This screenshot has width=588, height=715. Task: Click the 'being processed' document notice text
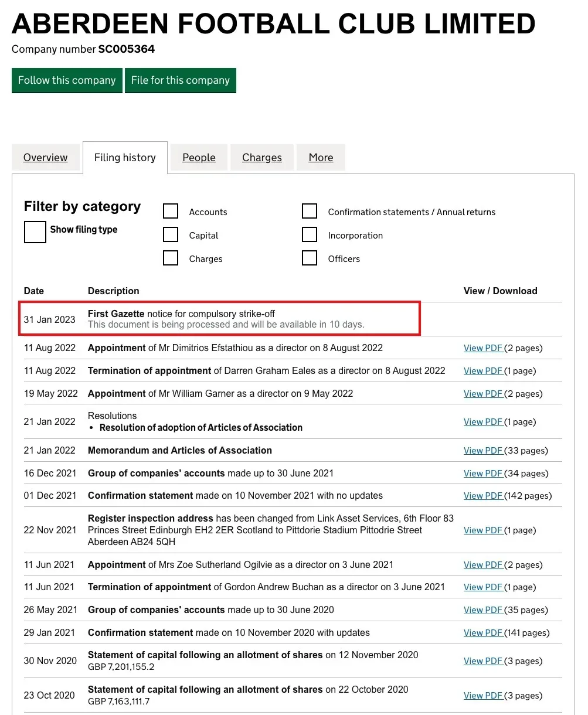tap(226, 325)
